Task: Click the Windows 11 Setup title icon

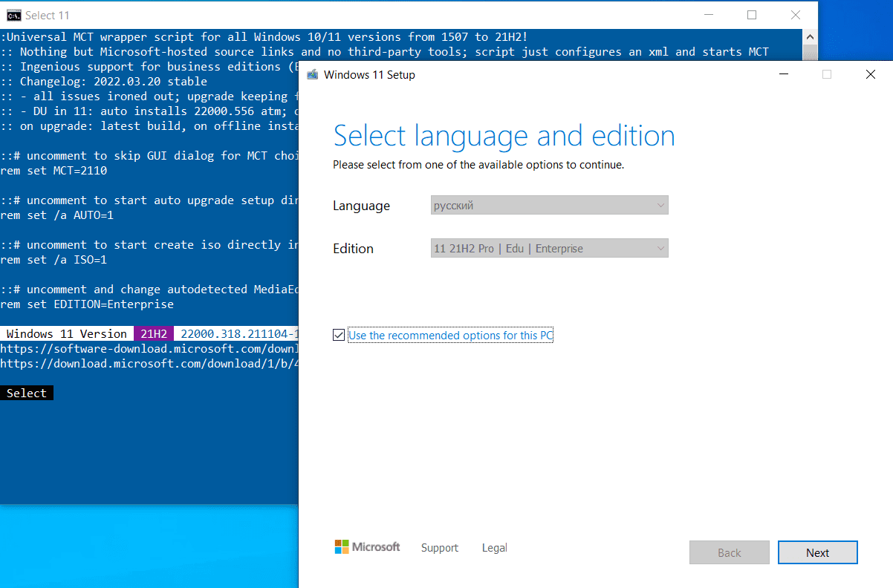Action: click(312, 74)
